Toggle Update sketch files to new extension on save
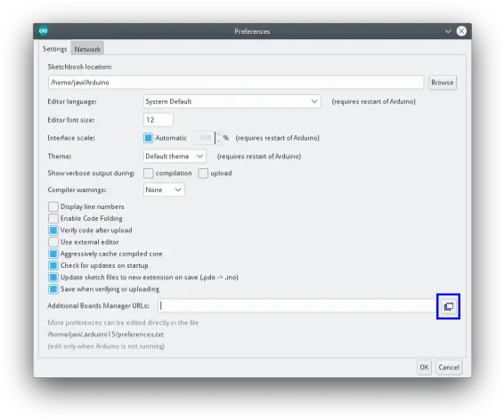This screenshot has width=504, height=420. coord(53,277)
